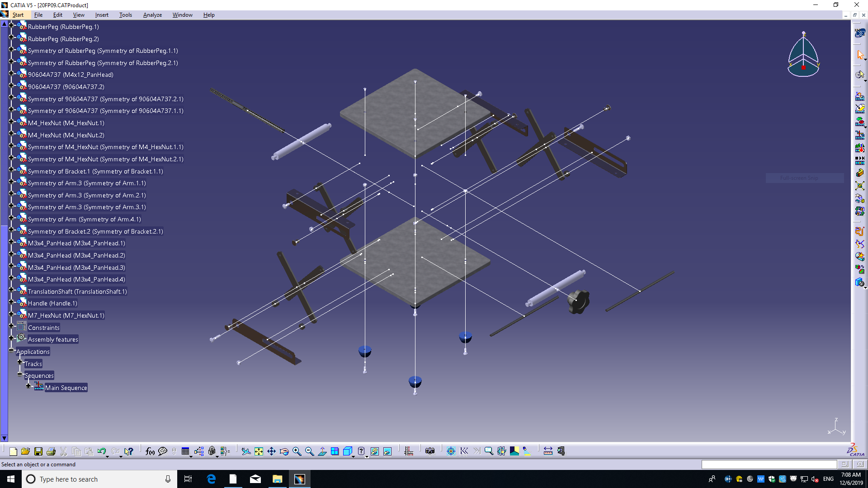Select the Tracks item in tree
The width and height of the screenshot is (868, 488).
(x=33, y=364)
